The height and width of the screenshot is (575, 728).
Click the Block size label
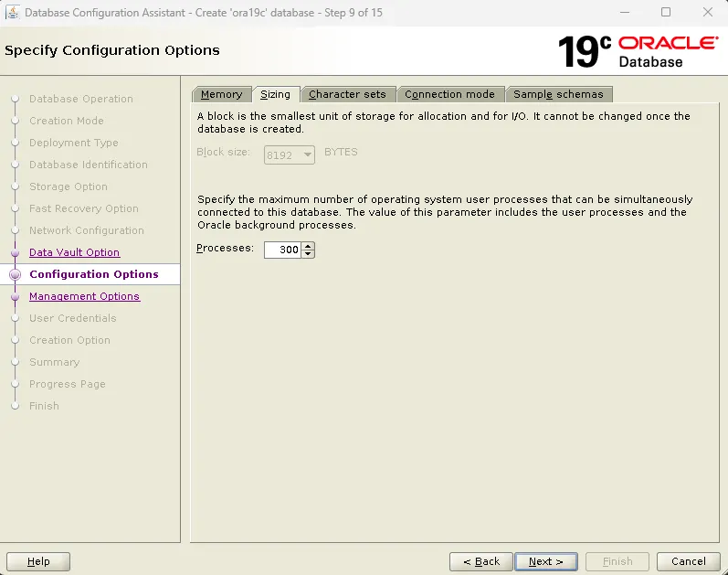click(223, 152)
